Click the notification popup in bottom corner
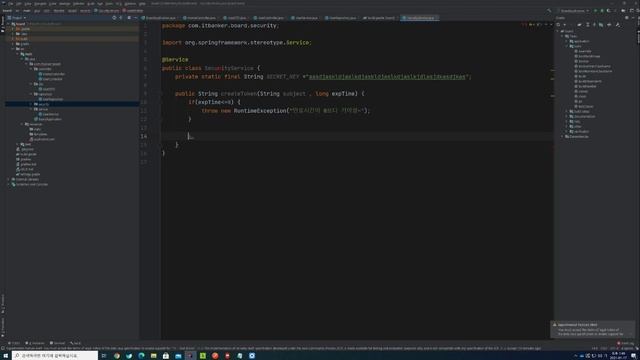 point(592,329)
